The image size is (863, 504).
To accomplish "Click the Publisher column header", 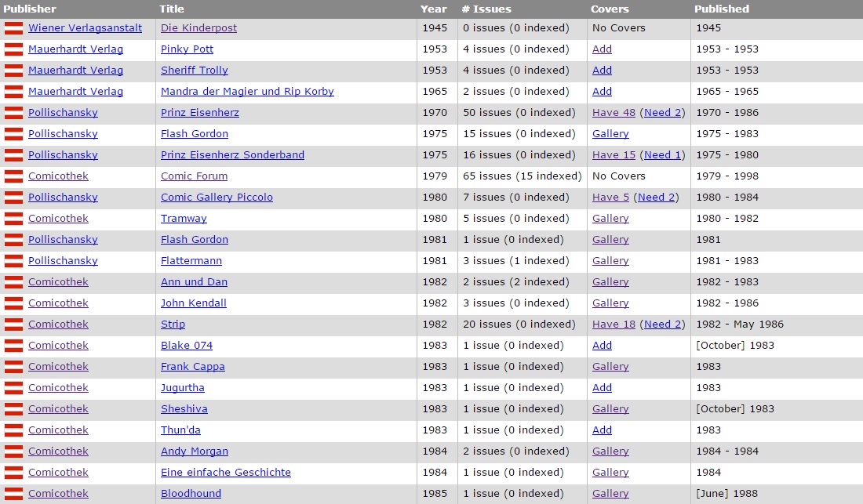I will pyautogui.click(x=30, y=9).
